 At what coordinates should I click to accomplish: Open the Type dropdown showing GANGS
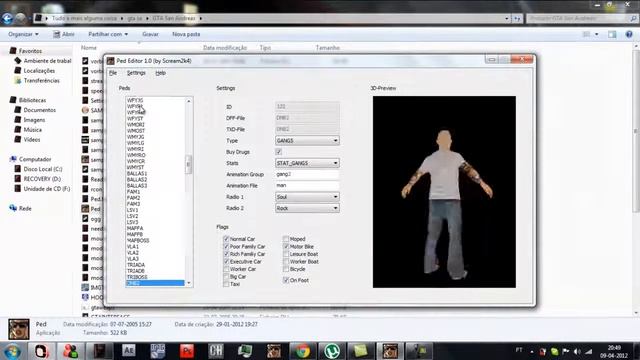tap(307, 140)
